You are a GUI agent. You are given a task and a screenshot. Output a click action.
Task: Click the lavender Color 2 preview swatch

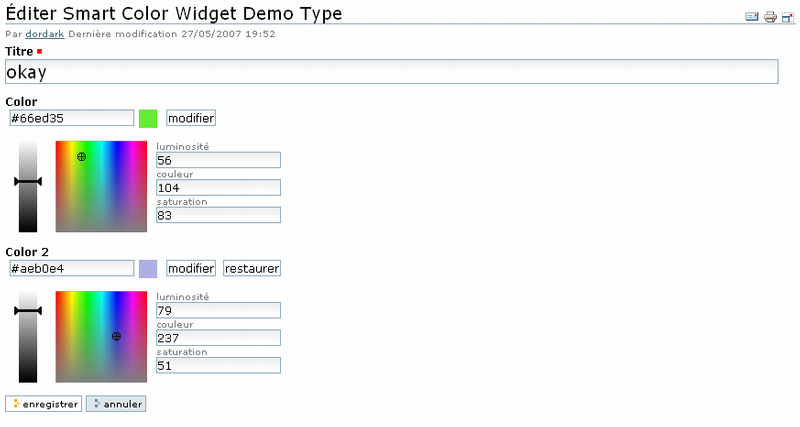click(148, 268)
